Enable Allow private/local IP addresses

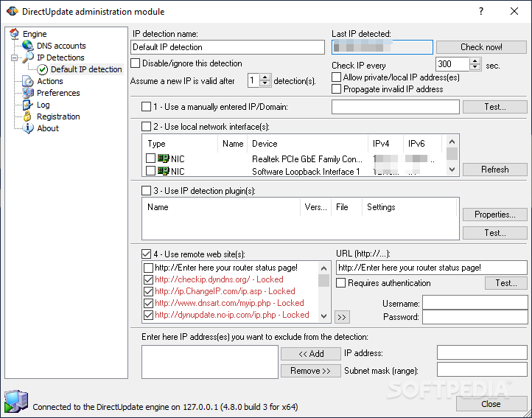coord(336,77)
